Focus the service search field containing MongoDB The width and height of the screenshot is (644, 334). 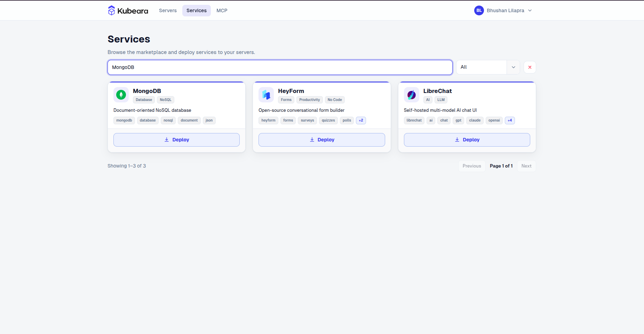280,67
